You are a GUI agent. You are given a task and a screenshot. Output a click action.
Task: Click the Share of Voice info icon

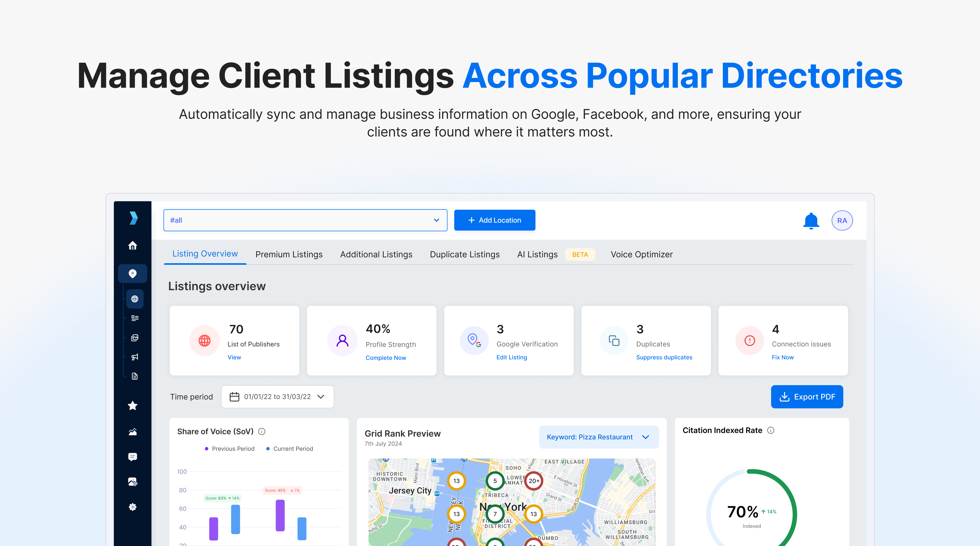[x=262, y=431]
